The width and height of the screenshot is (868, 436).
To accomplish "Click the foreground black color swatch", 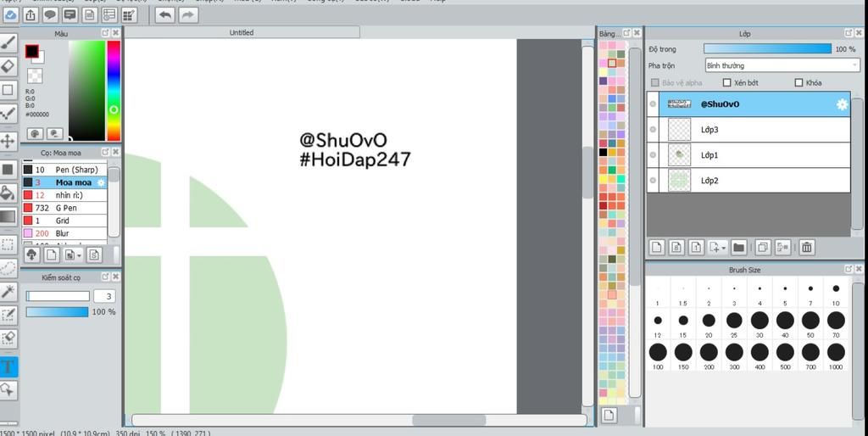I will pos(32,52).
